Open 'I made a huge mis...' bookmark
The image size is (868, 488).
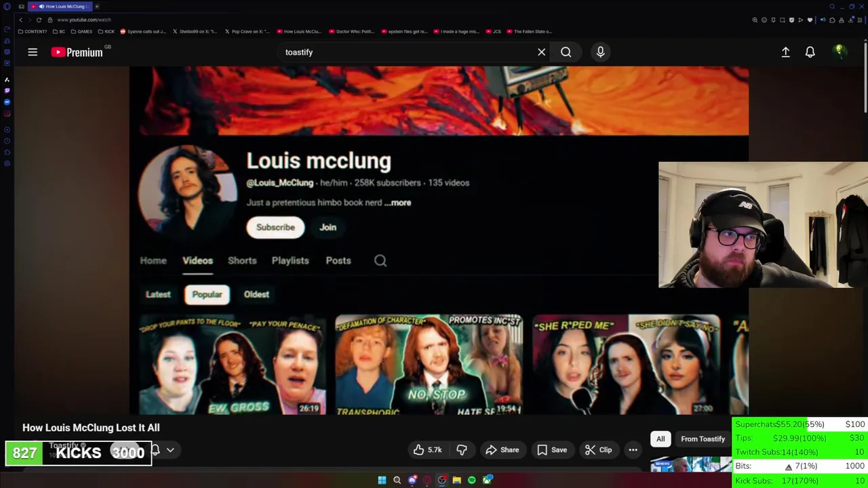[456, 31]
